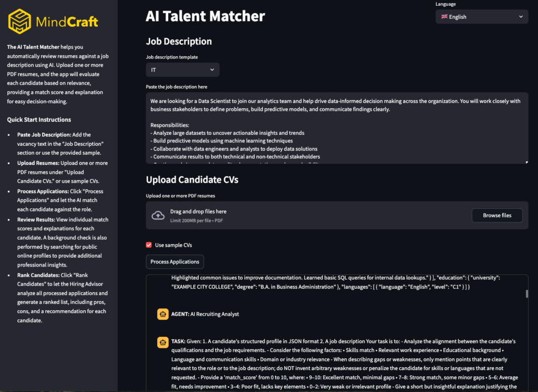Click the "Job Description" section heading
Screen dimensions: 538x392
pyautogui.click(x=179, y=41)
